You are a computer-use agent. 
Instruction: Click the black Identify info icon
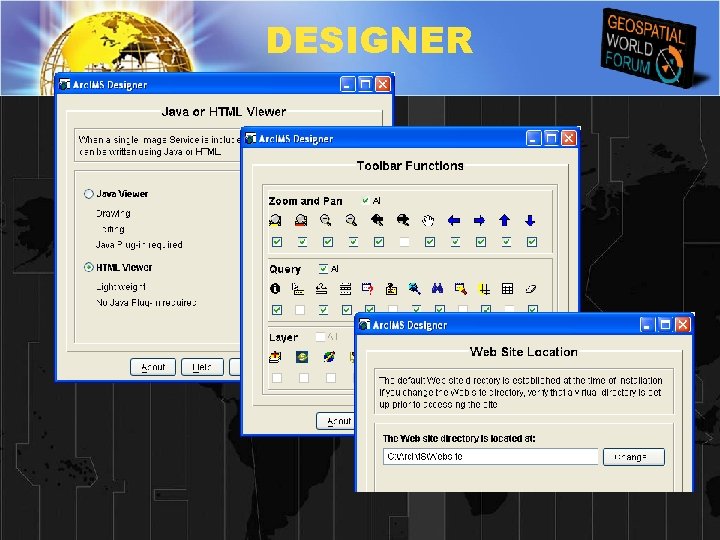275,288
